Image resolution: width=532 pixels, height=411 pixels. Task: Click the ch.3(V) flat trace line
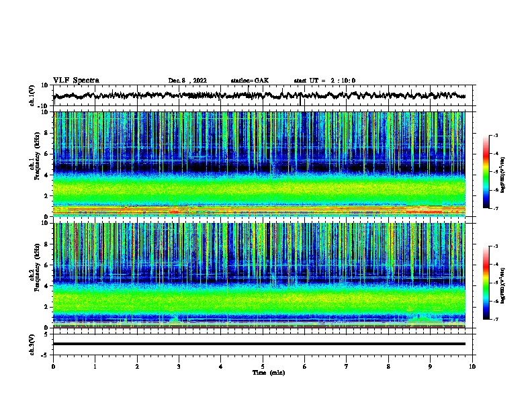(259, 344)
